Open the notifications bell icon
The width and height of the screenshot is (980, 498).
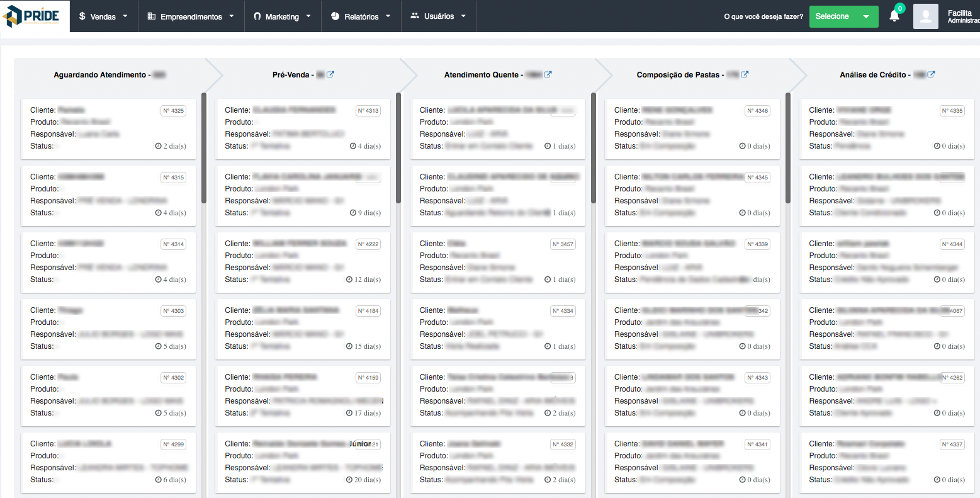(894, 16)
